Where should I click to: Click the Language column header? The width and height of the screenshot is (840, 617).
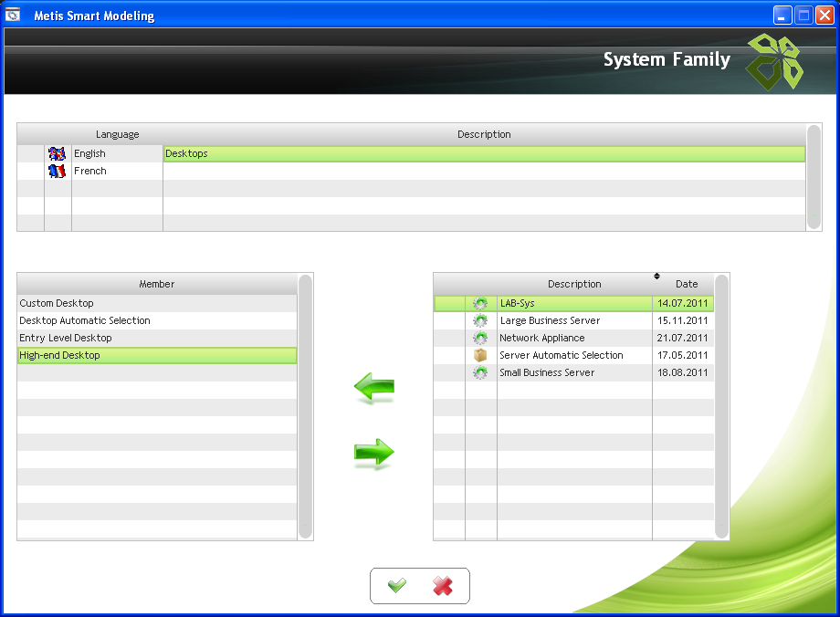[117, 134]
